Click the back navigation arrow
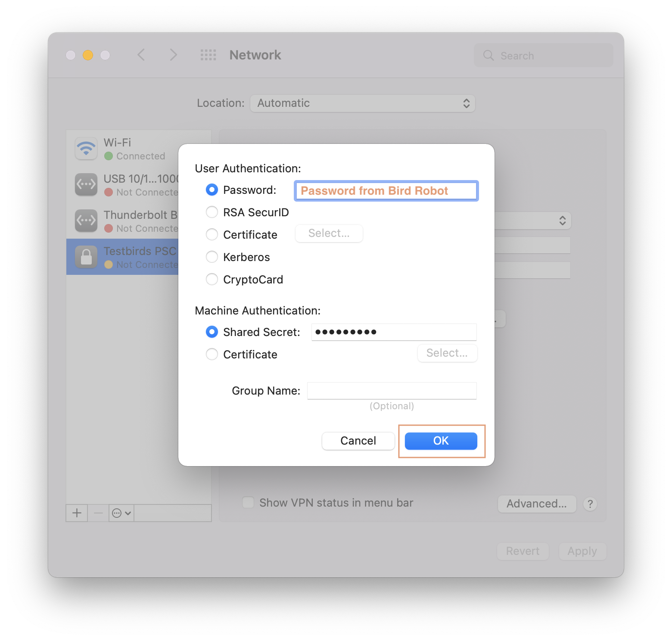 141,55
